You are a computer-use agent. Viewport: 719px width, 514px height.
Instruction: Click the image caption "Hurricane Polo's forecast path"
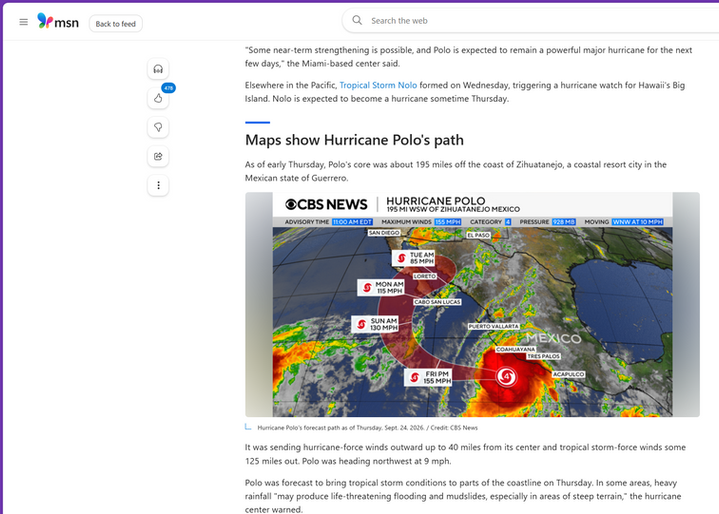click(x=367, y=428)
